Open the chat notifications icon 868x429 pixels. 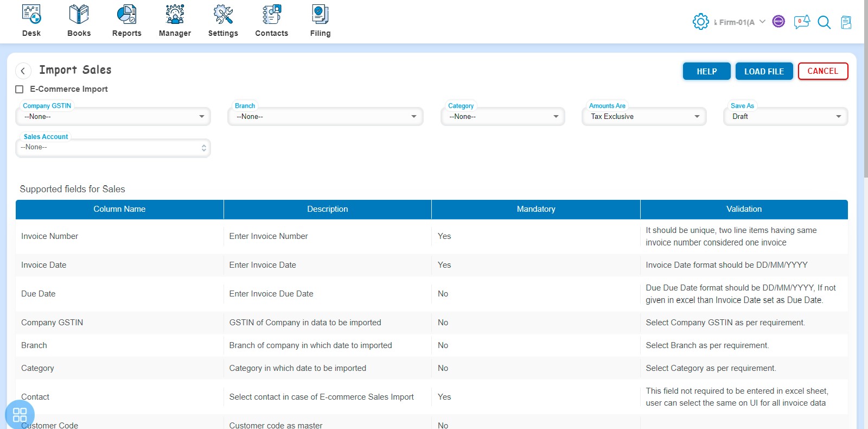click(x=801, y=22)
